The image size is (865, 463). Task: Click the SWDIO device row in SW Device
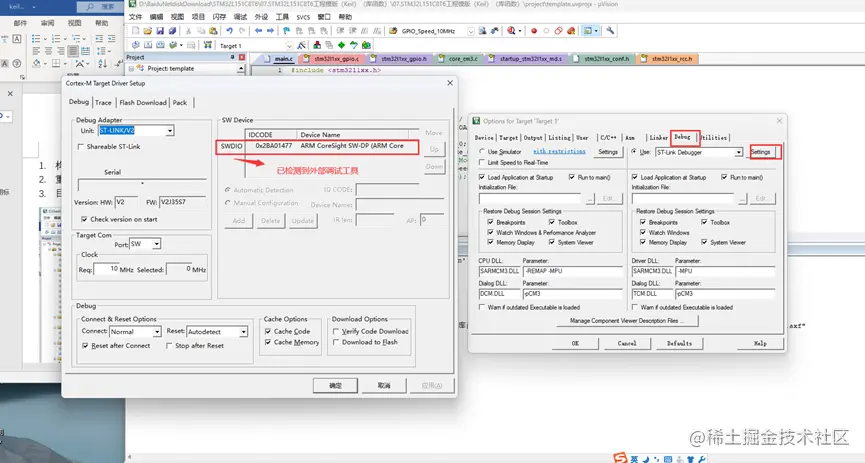click(x=317, y=146)
